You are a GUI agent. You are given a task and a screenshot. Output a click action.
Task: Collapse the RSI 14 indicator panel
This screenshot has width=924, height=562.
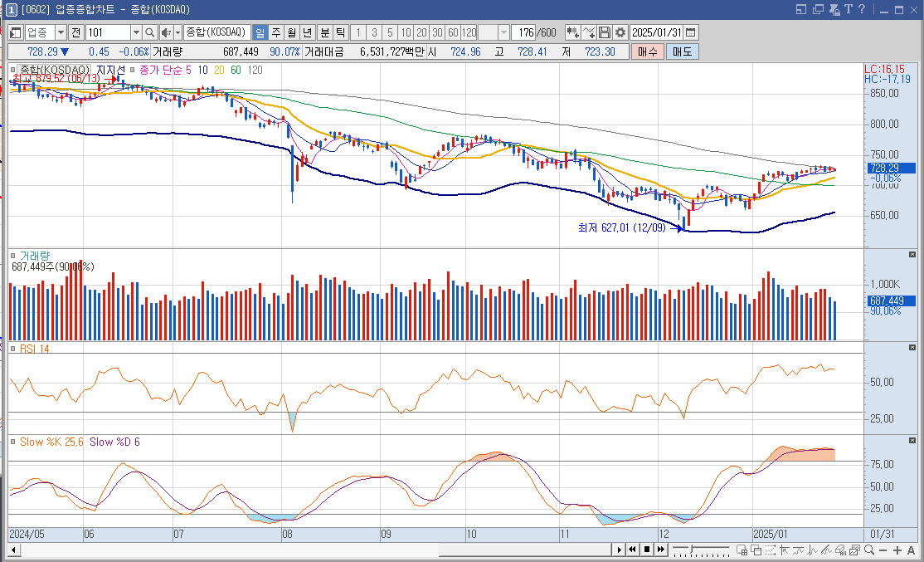(912, 347)
